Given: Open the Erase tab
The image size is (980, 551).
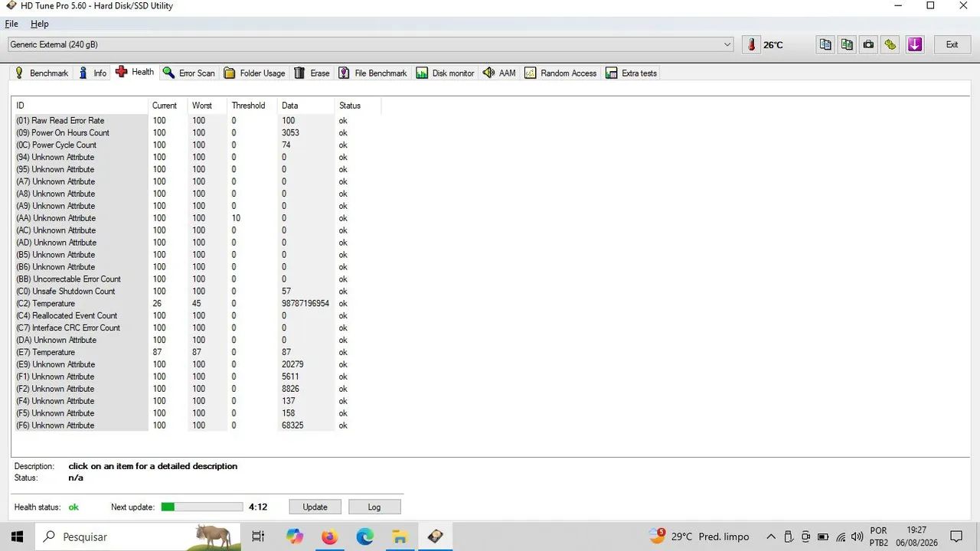Looking at the screenshot, I should tap(312, 73).
